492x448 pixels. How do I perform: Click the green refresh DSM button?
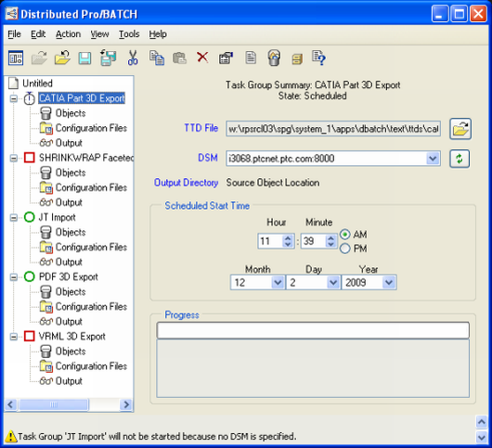[x=460, y=159]
